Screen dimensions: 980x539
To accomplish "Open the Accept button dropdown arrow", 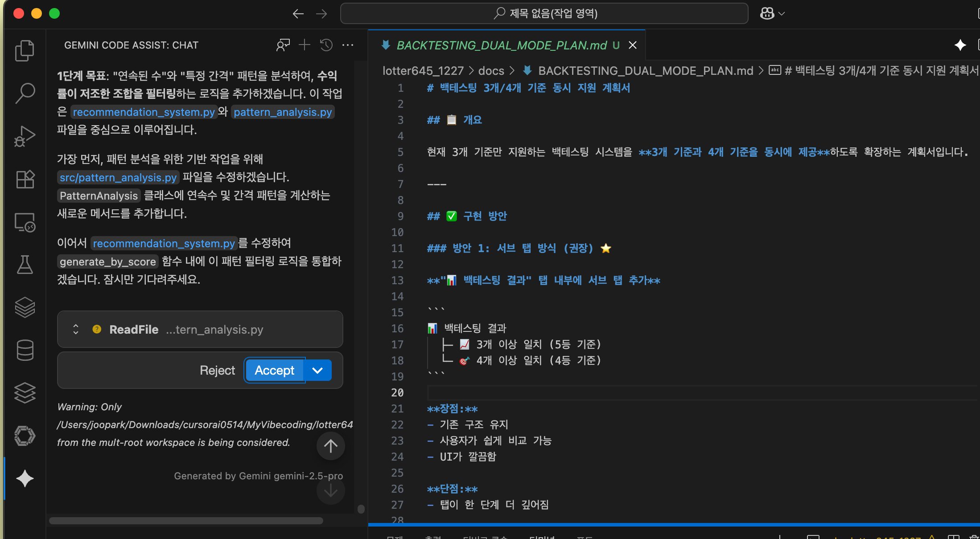I will (x=317, y=370).
